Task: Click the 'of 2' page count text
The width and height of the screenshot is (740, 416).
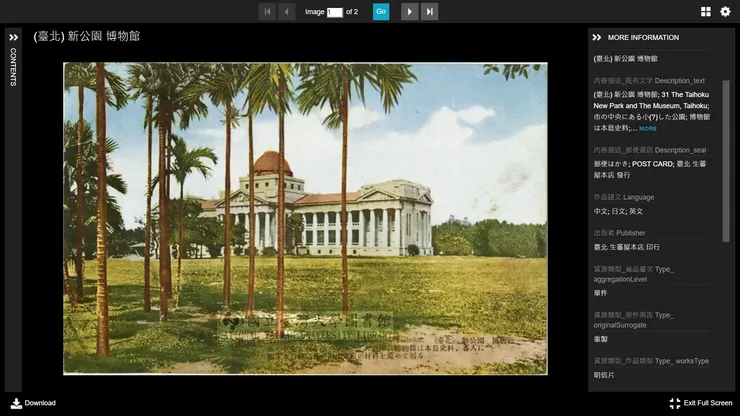Action: tap(352, 12)
